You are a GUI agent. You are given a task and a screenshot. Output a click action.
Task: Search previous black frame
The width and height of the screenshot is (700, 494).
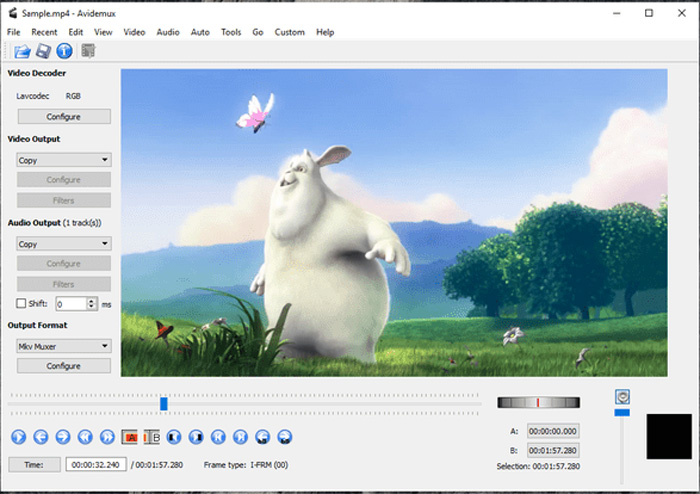(174, 436)
